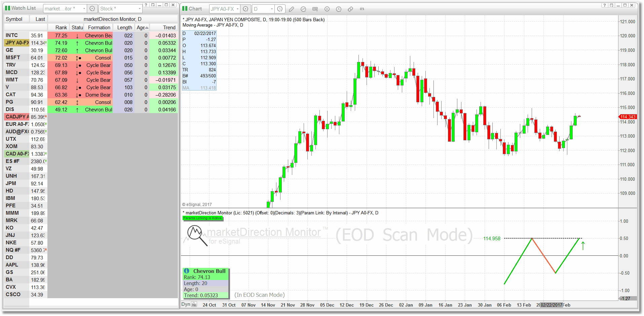
Task: Click the marketDirection Monitor study title line
Action: point(280,213)
